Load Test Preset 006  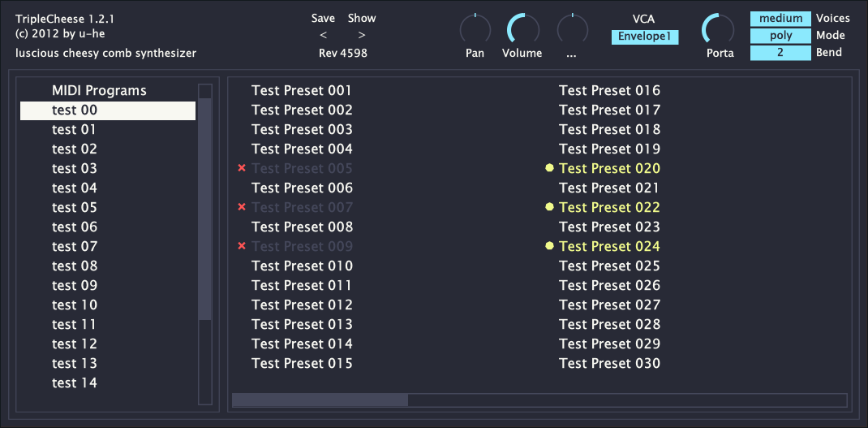tap(302, 188)
